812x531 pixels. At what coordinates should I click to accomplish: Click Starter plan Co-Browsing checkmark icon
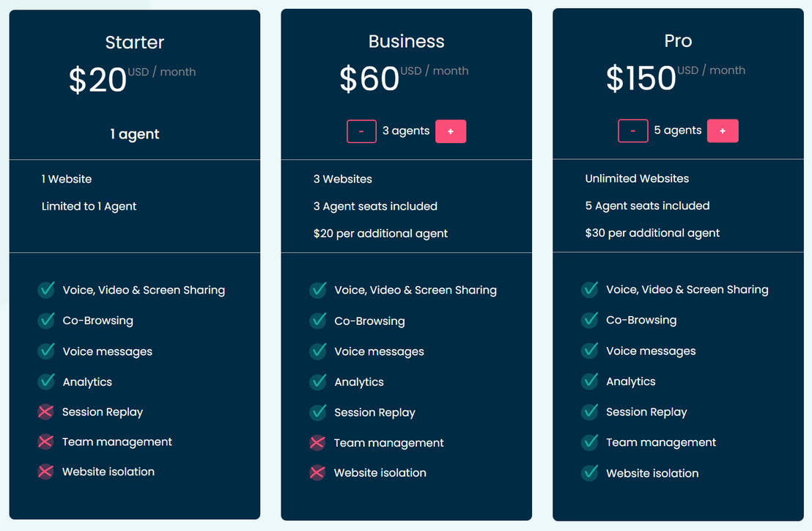click(46, 321)
